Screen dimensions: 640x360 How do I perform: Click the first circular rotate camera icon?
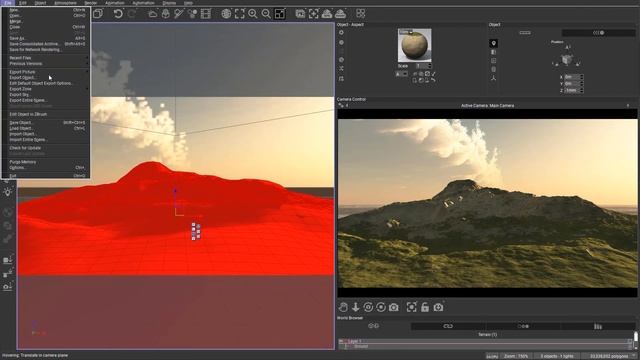tap(368, 307)
